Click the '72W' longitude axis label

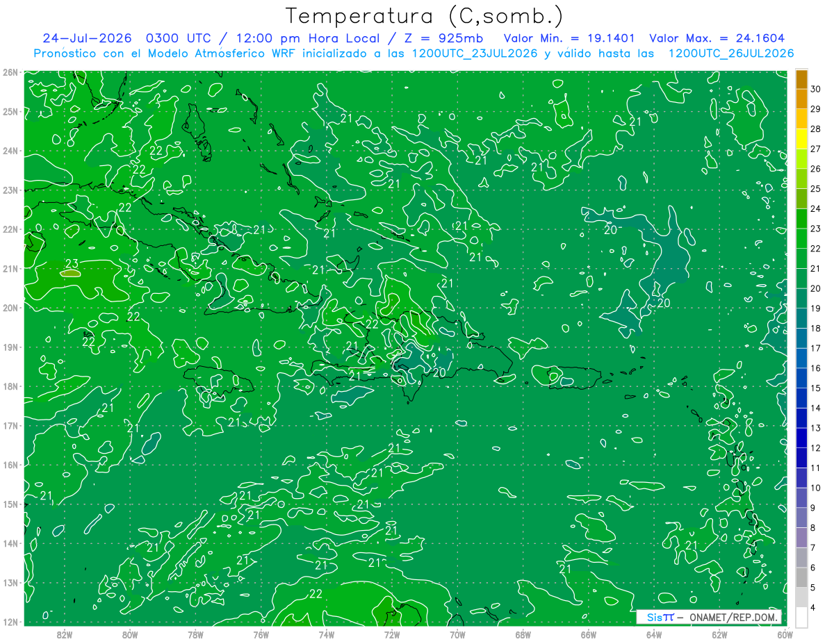click(392, 634)
